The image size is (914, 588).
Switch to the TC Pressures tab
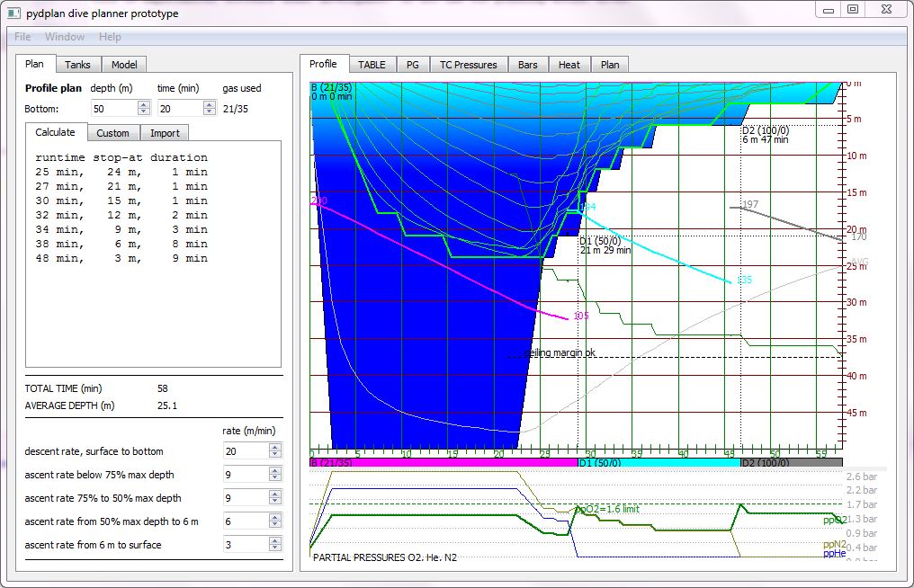[468, 65]
